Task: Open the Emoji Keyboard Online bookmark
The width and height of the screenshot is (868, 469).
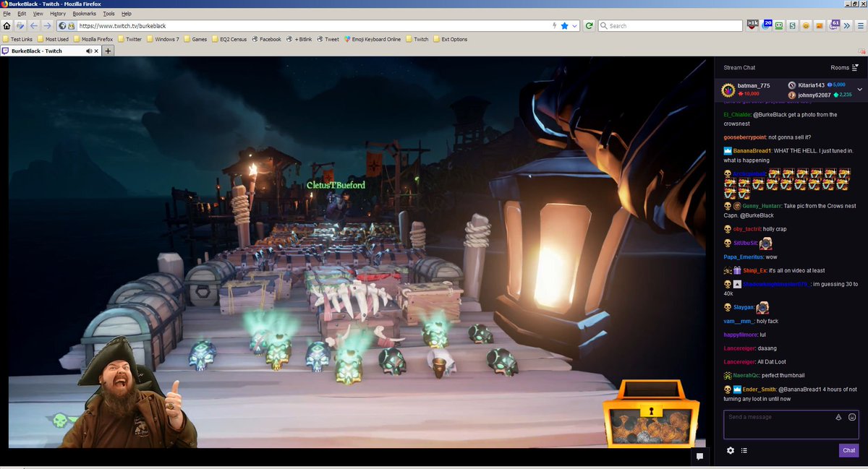Action: [373, 39]
